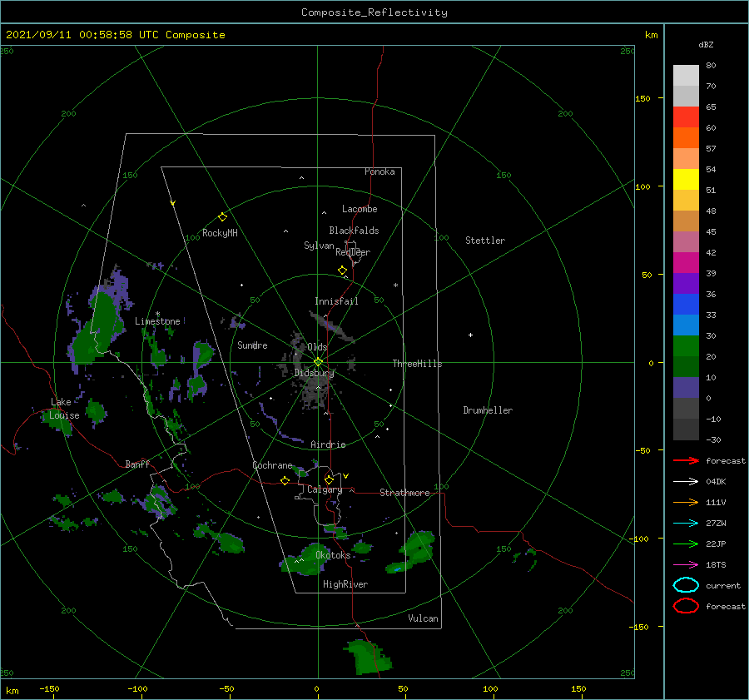Click the 04DK legend text
This screenshot has height=700, width=749.
point(716,482)
